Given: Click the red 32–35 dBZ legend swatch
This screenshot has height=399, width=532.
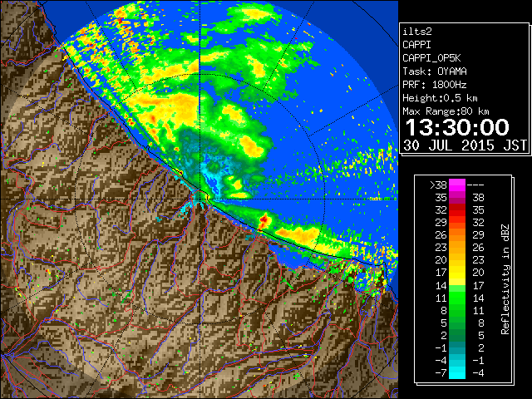Looking at the screenshot, I should coord(457,210).
